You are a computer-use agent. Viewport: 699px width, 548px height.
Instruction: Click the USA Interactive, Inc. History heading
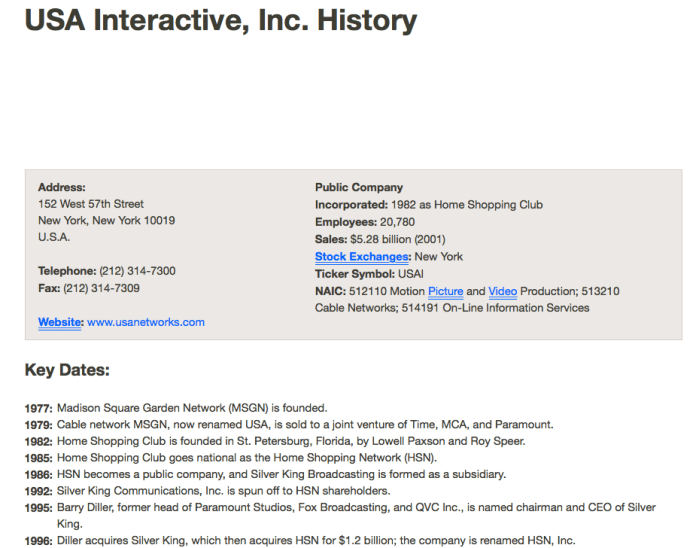[221, 21]
